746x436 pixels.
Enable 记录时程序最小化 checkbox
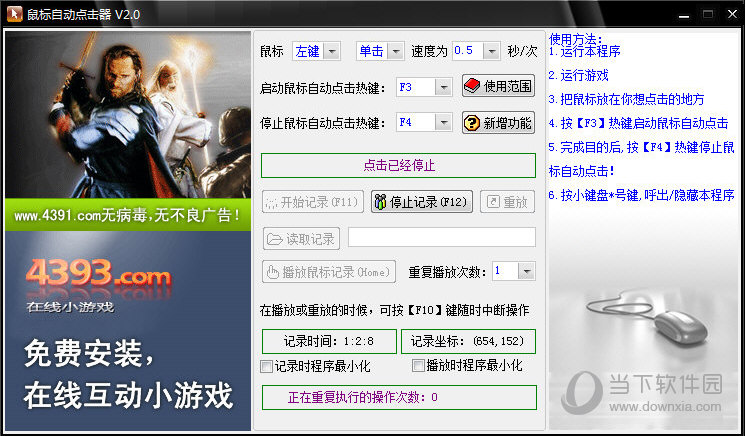coord(266,366)
